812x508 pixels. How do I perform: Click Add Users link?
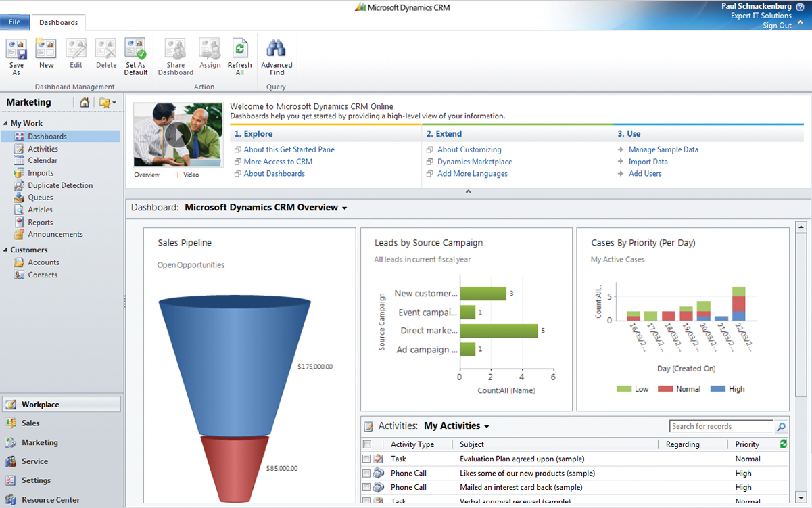[x=645, y=174]
